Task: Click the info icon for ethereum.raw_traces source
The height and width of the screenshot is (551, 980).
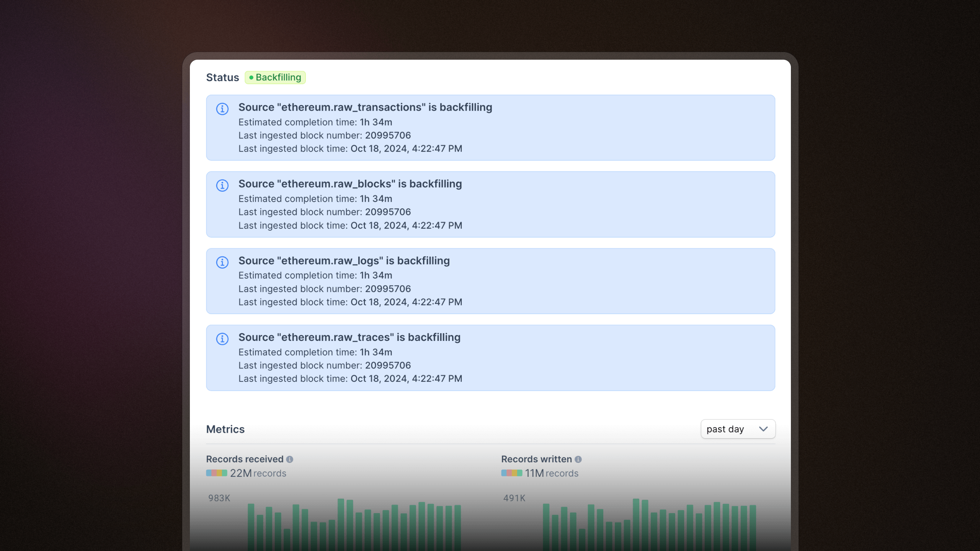Action: [222, 339]
